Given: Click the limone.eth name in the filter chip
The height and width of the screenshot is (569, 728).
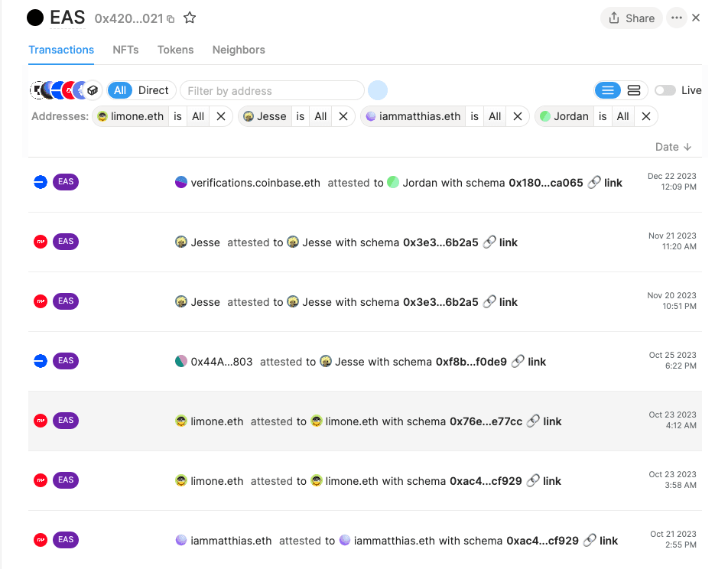Looking at the screenshot, I should tap(137, 116).
